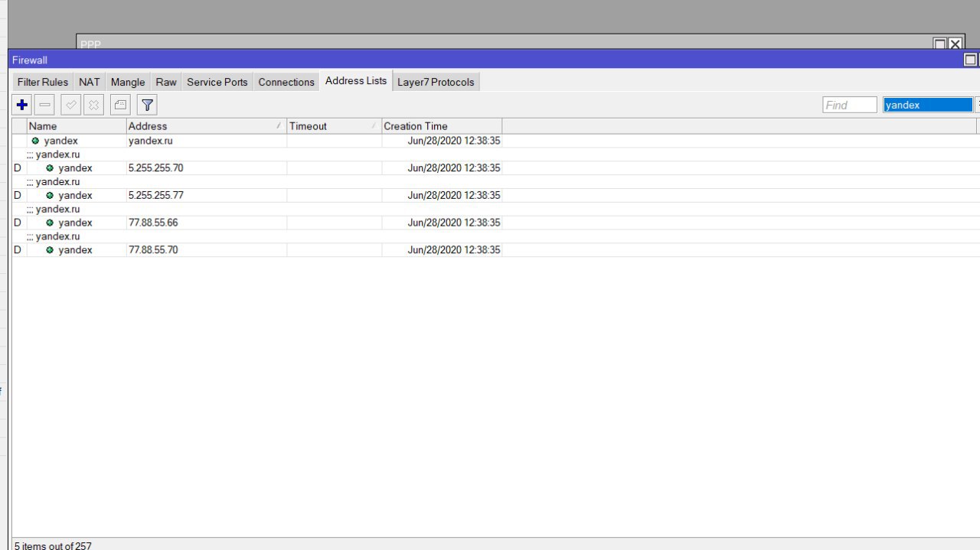Switch to the Raw tab
This screenshot has width=980, height=550.
[166, 82]
